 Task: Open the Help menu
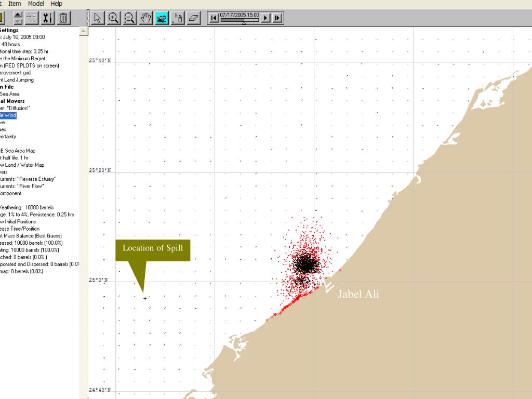(56, 4)
